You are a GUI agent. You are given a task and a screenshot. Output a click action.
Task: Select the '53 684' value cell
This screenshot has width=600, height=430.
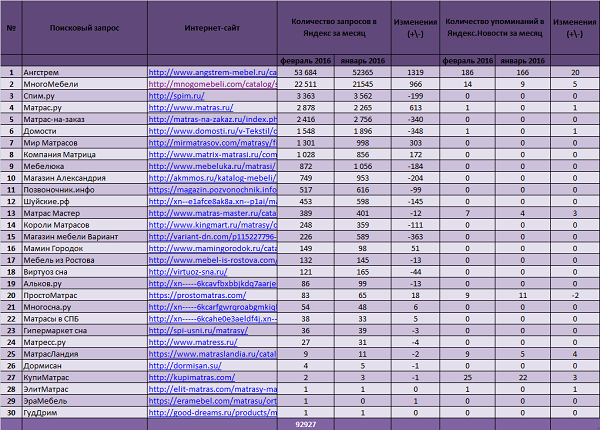coord(306,72)
